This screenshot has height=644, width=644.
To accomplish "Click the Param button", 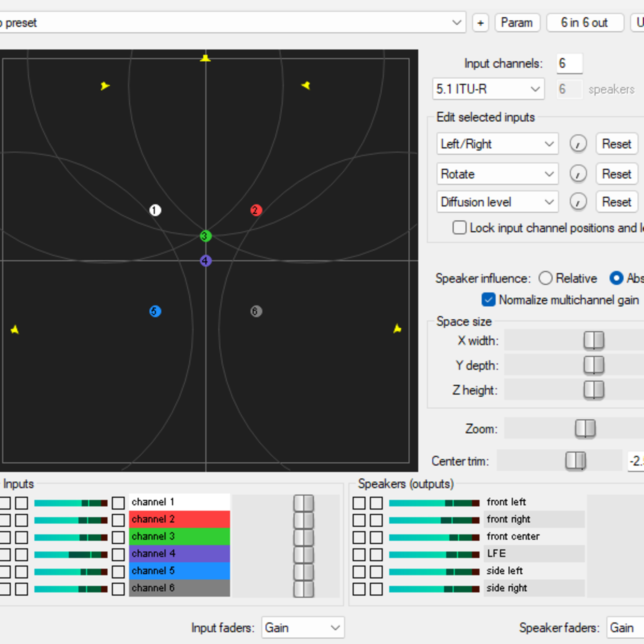I will coord(517,23).
